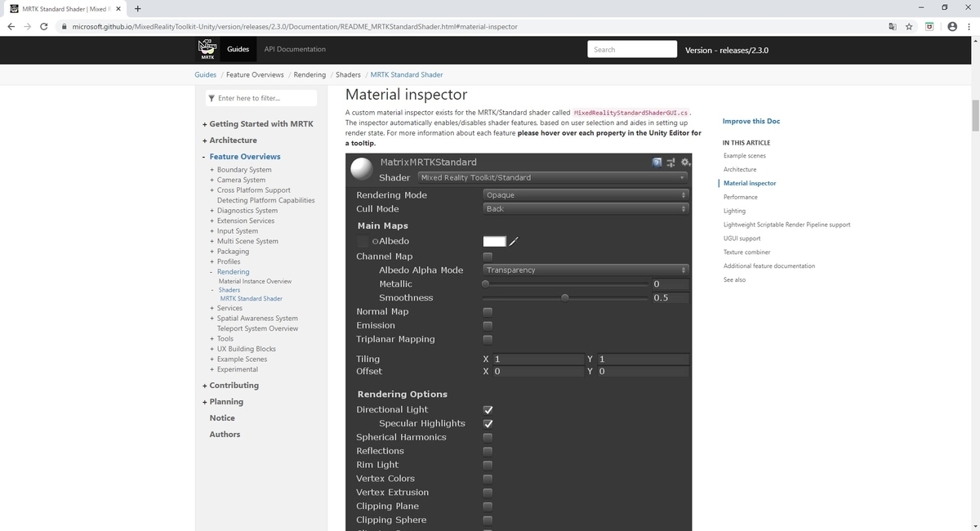Enable Normal Map checkbox

488,311
